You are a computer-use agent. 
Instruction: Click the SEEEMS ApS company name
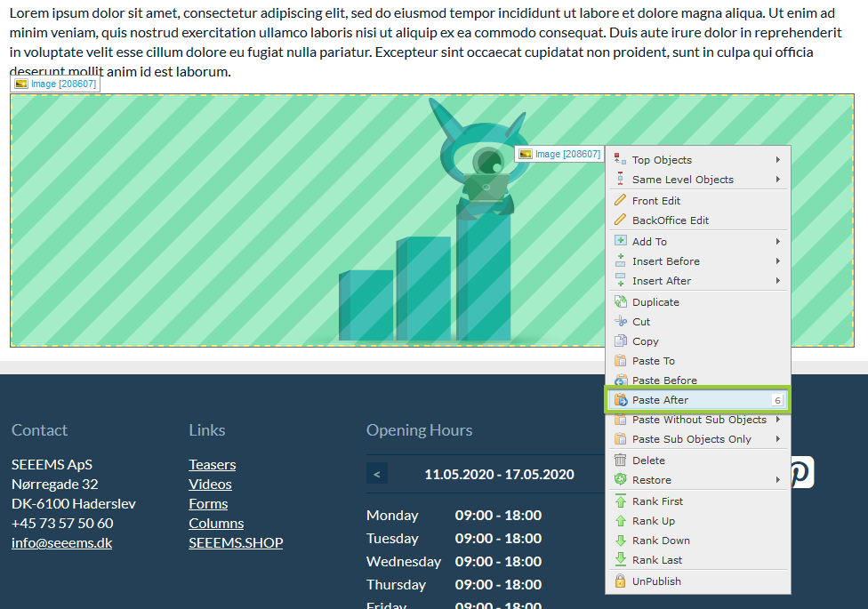(x=52, y=464)
